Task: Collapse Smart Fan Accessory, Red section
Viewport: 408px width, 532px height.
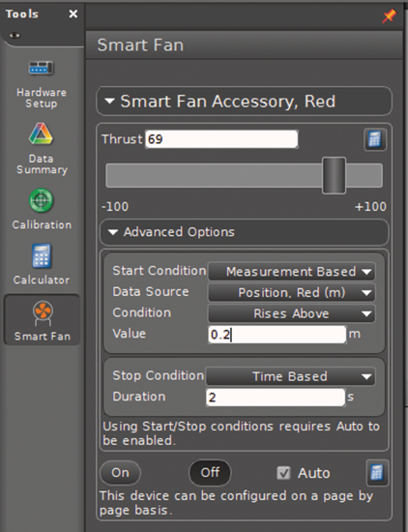Action: click(245, 102)
